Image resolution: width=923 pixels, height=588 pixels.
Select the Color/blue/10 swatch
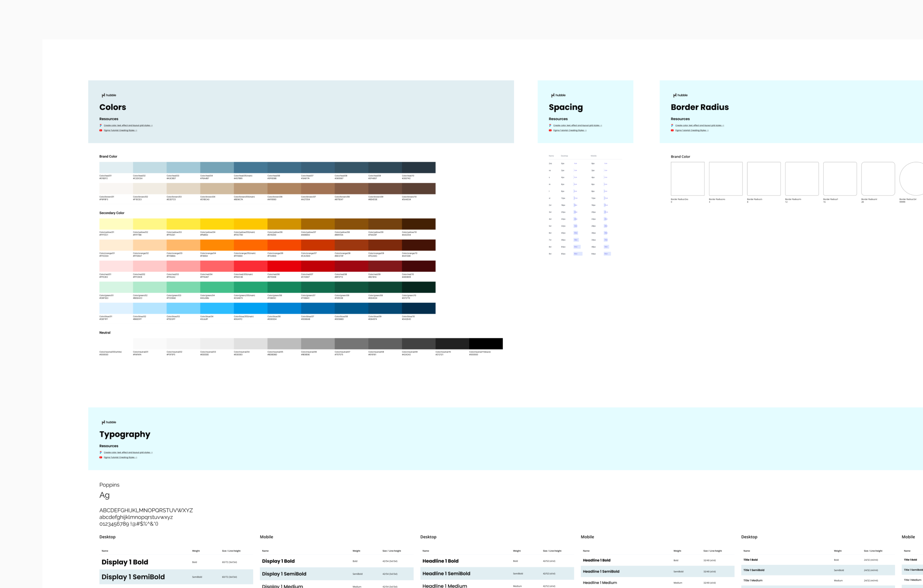pos(419,308)
